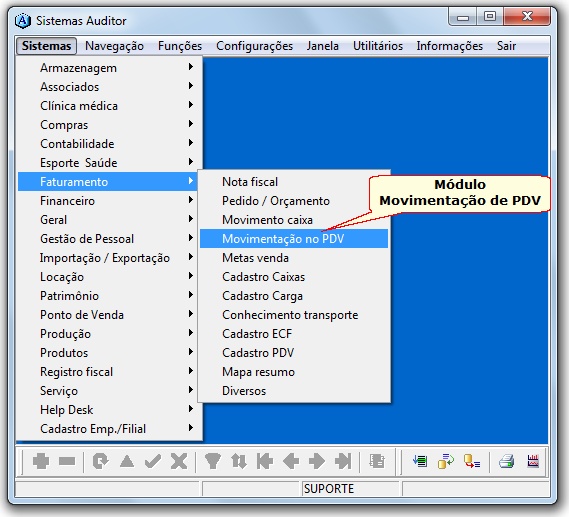This screenshot has height=517, width=569.
Task: Click the X cancel icon in toolbar
Action: [179, 461]
